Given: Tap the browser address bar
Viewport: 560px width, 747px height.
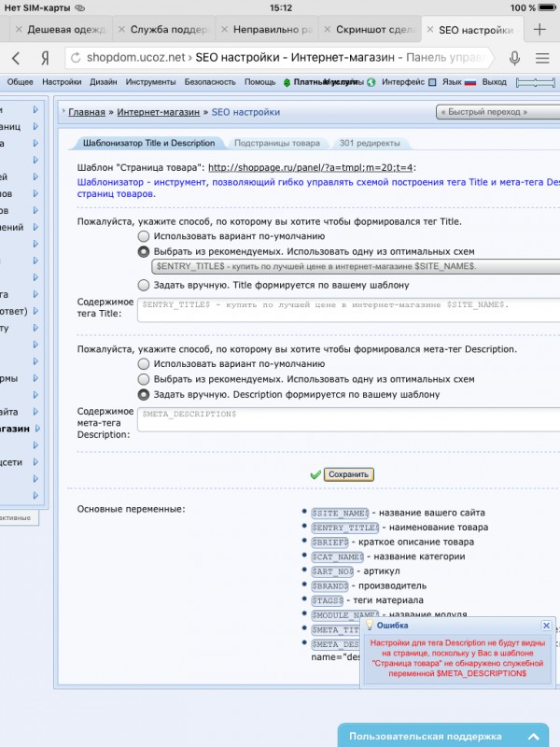Looking at the screenshot, I should 281,58.
